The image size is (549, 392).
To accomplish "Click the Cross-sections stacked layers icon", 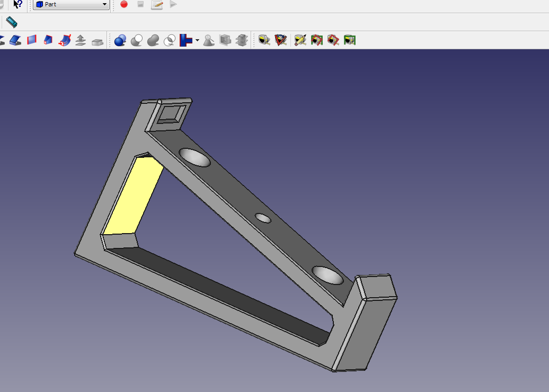I will point(242,40).
